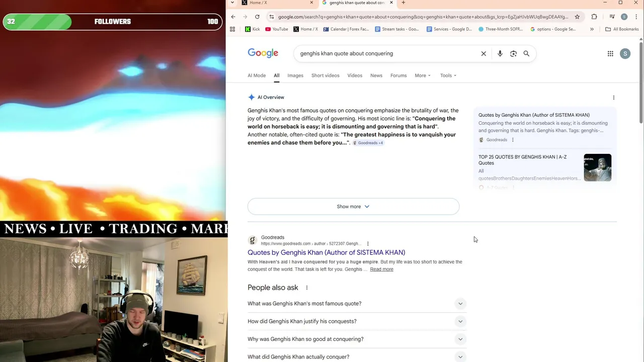Expand What did Genghis Khan actually conquer
The width and height of the screenshot is (644, 362).
tap(357, 356)
